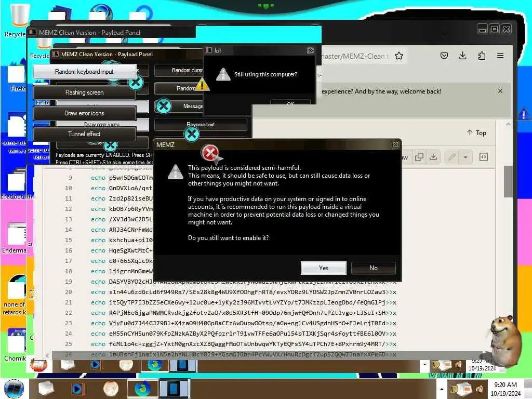
Task: Open the Pocket save icon in Firefox
Action: tap(444, 56)
